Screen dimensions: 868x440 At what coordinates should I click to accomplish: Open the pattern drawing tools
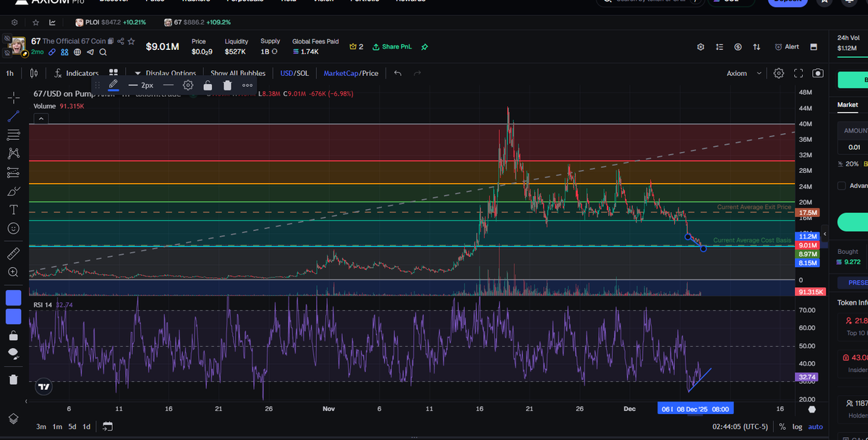point(13,153)
